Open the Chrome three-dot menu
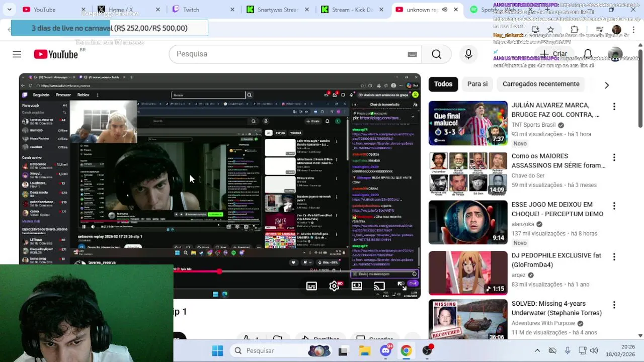The height and width of the screenshot is (362, 644). [634, 30]
